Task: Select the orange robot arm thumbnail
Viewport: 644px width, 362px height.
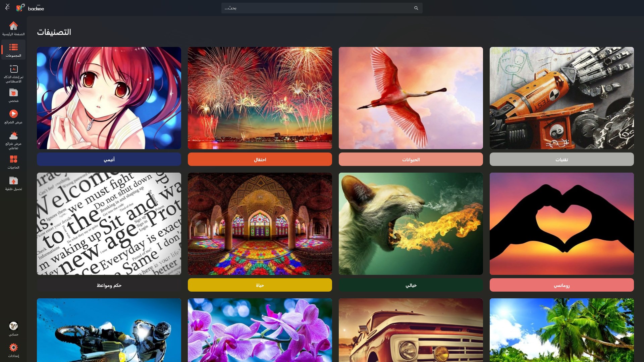Action: [562, 98]
